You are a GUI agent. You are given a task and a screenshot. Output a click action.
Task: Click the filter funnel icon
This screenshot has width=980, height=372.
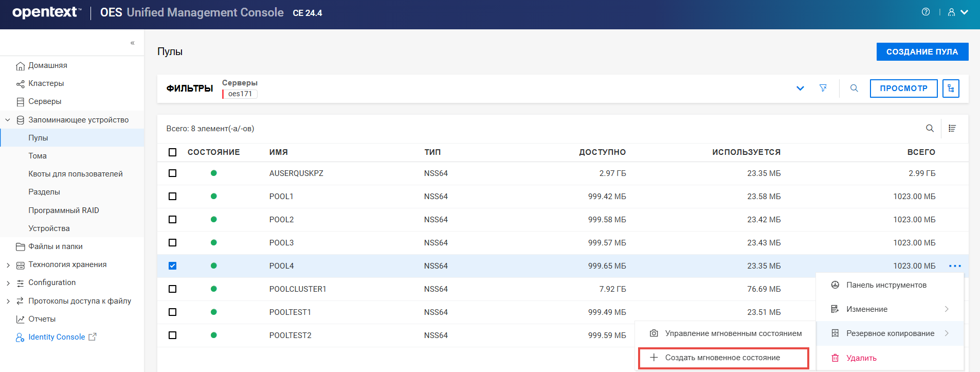tap(823, 88)
